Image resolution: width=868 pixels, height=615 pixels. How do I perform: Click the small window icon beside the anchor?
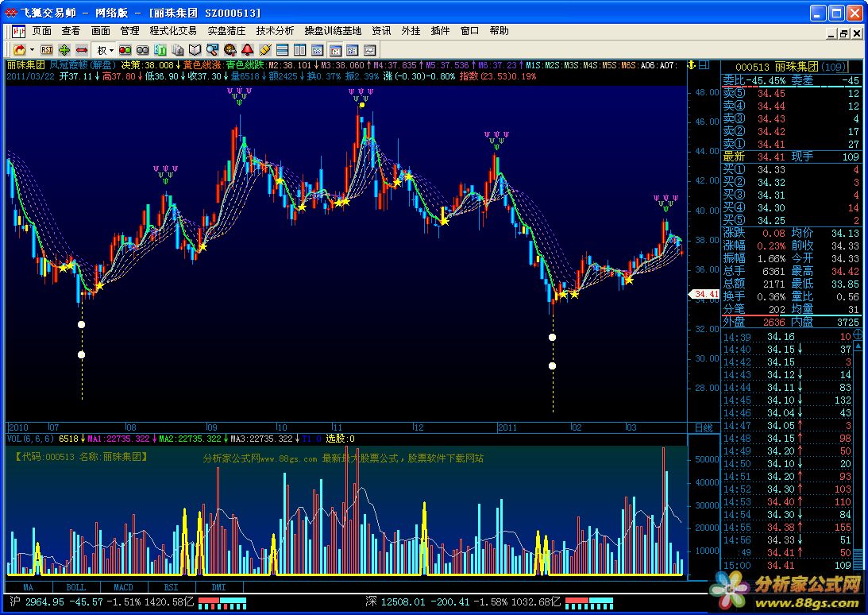pyautogui.click(x=704, y=65)
